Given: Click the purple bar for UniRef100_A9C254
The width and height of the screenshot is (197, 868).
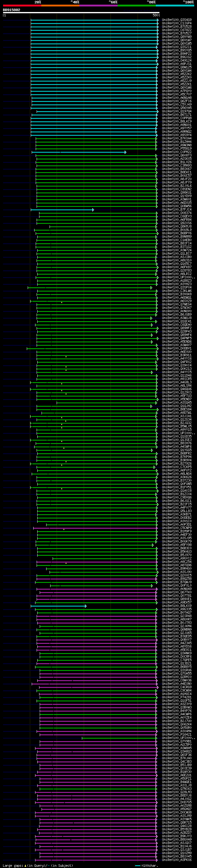Looking at the screenshot, I should pyautogui.click(x=97, y=562).
